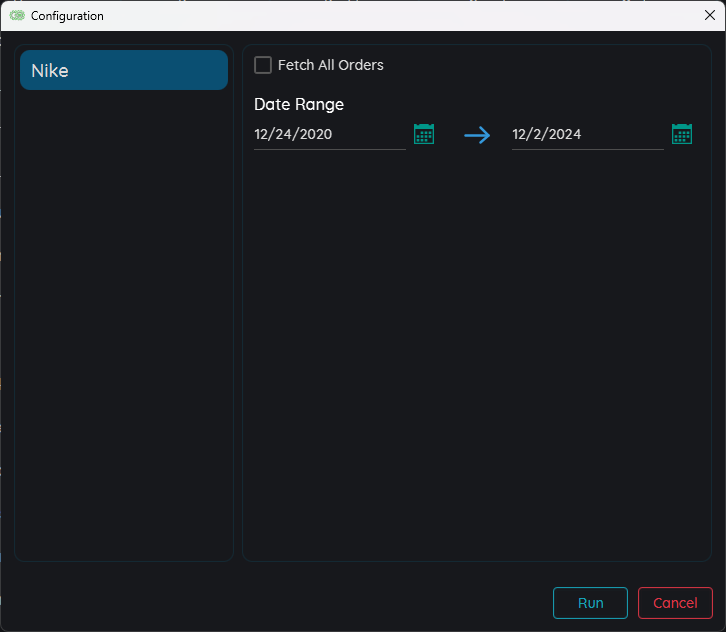Click the Date Range heading
726x632 pixels.
299,104
